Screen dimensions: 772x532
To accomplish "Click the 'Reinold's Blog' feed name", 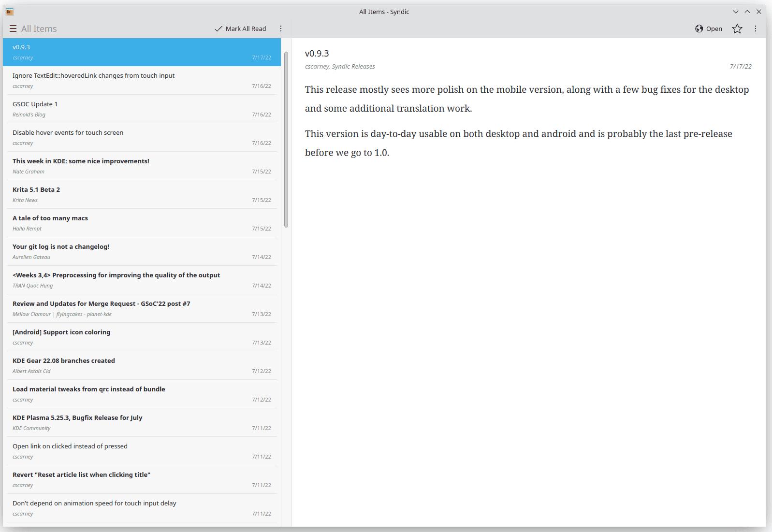I will [29, 115].
